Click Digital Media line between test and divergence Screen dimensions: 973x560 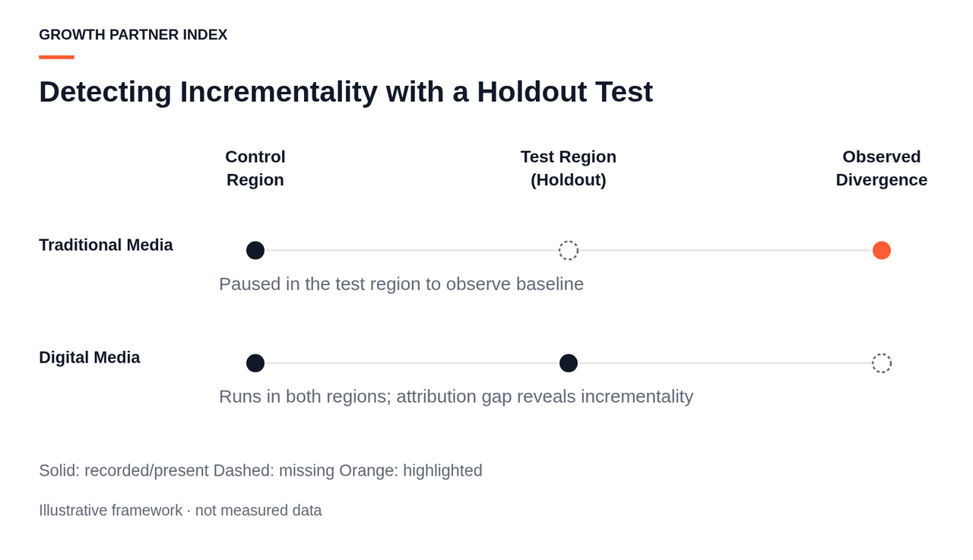725,363
